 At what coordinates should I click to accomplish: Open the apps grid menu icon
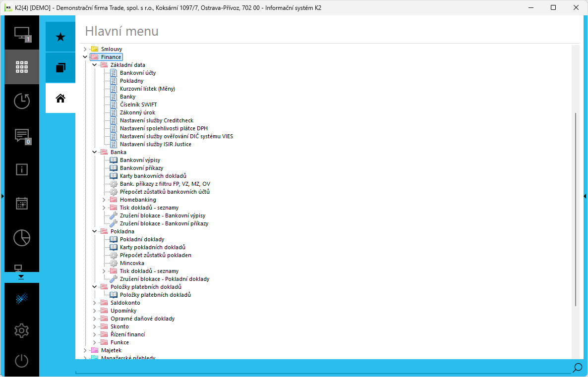(x=22, y=67)
